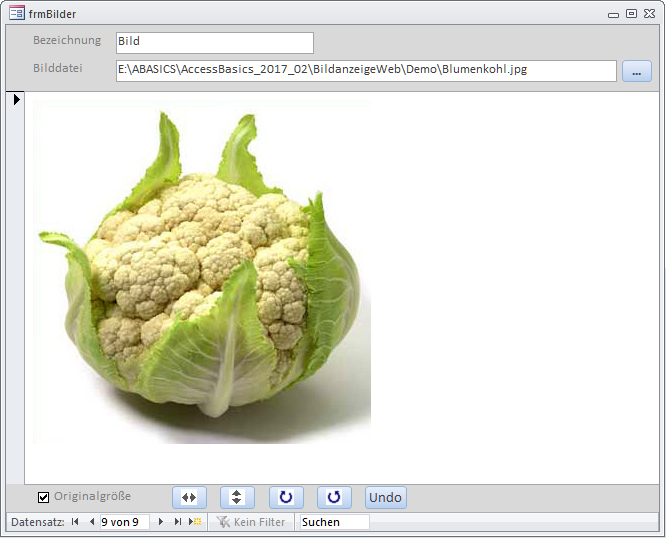The width and height of the screenshot is (666, 538).
Task: Go to next record
Action: [160, 522]
